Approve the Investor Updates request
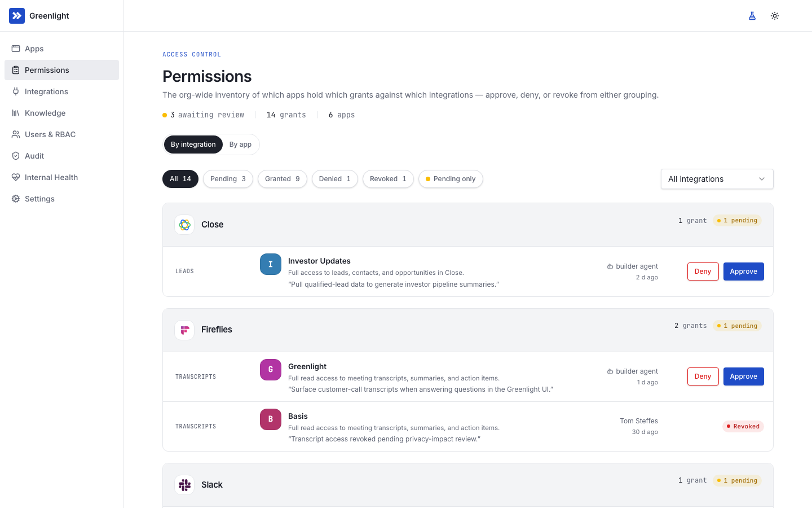 coord(744,271)
